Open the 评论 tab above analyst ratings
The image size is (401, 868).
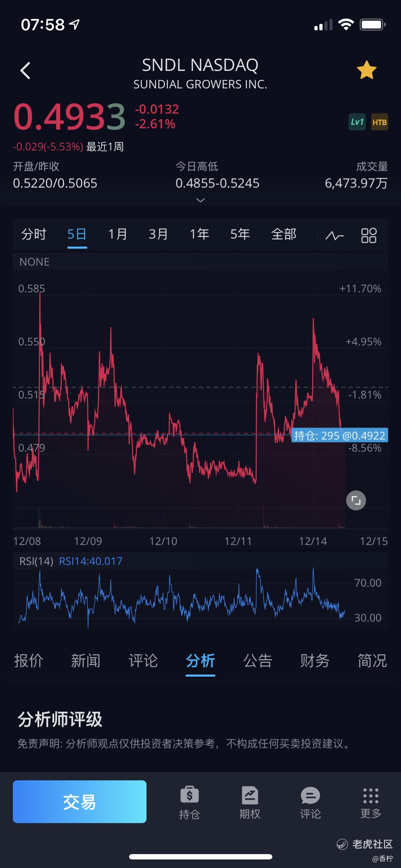[143, 661]
